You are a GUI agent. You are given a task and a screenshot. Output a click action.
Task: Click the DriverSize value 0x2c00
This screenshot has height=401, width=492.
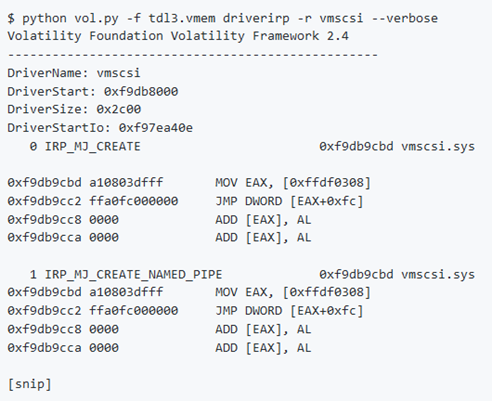[x=119, y=109]
